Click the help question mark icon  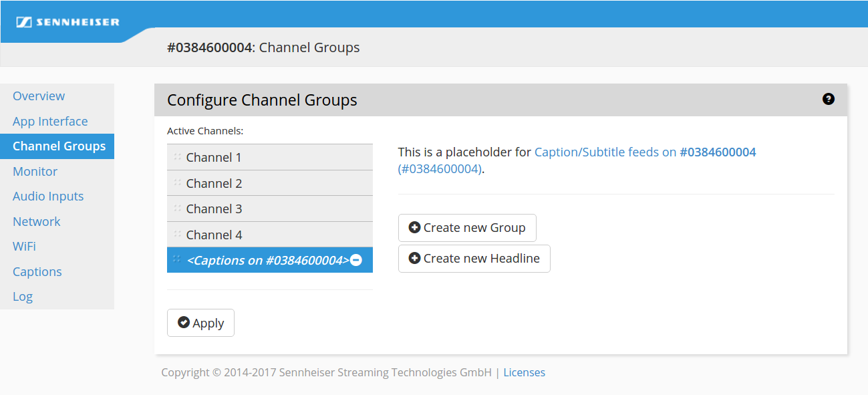coord(829,100)
